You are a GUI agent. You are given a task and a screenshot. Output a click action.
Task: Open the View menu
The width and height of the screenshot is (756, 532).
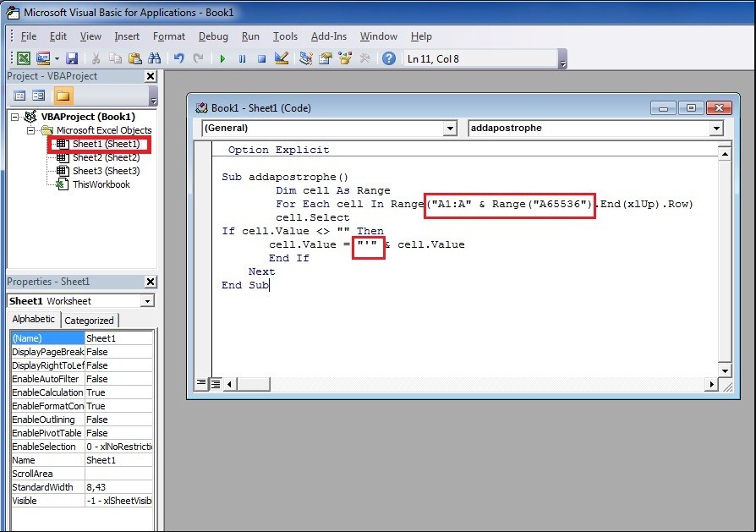pos(90,36)
